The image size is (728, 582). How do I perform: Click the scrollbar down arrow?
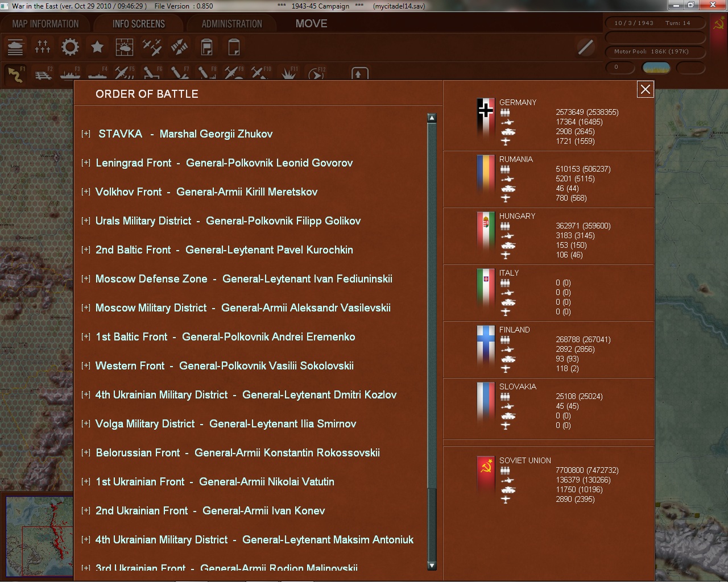[x=432, y=566]
